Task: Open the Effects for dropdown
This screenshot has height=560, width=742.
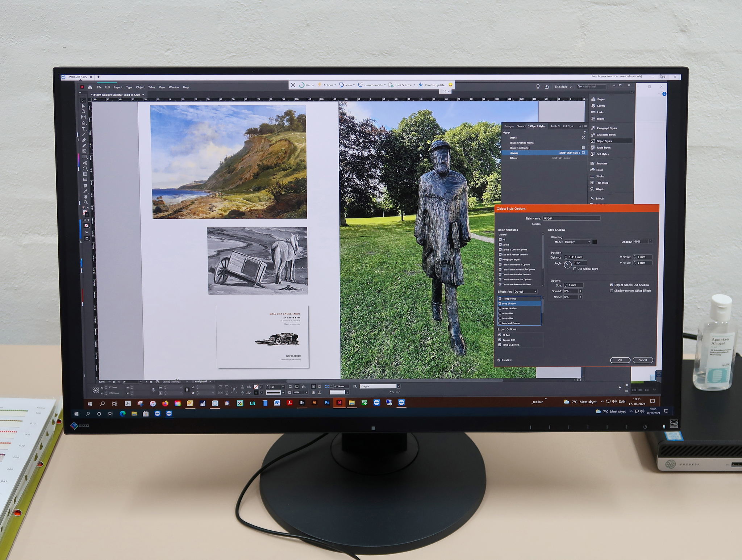Action: [525, 292]
